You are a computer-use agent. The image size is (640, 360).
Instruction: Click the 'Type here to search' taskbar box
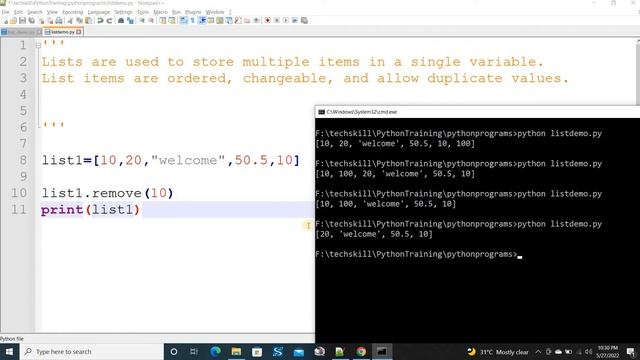click(91, 351)
